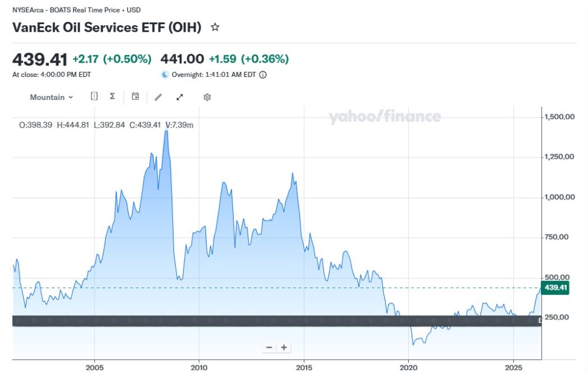Click the 2020 label on time axis
This screenshot has width=588, height=374.
click(408, 367)
